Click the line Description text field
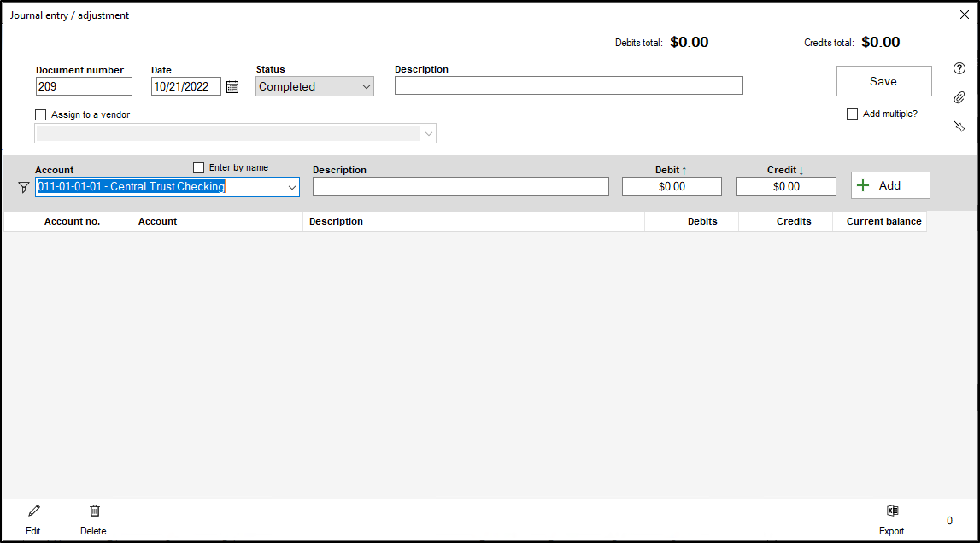980x543 pixels. coord(461,186)
